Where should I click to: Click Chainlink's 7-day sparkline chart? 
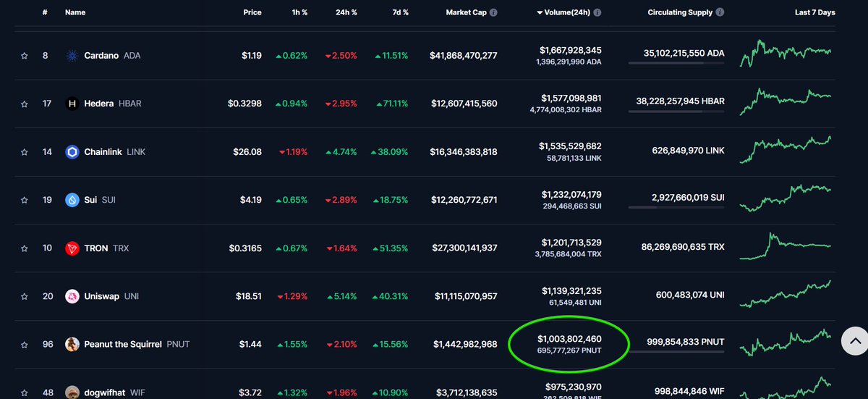click(786, 150)
